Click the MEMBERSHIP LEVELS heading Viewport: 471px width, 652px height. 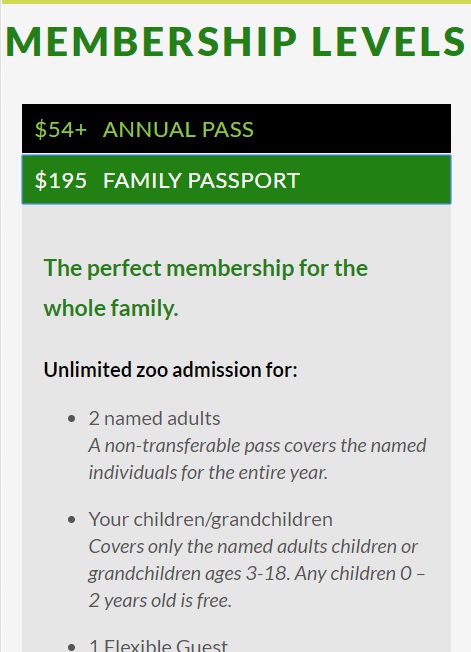pyautogui.click(x=235, y=41)
